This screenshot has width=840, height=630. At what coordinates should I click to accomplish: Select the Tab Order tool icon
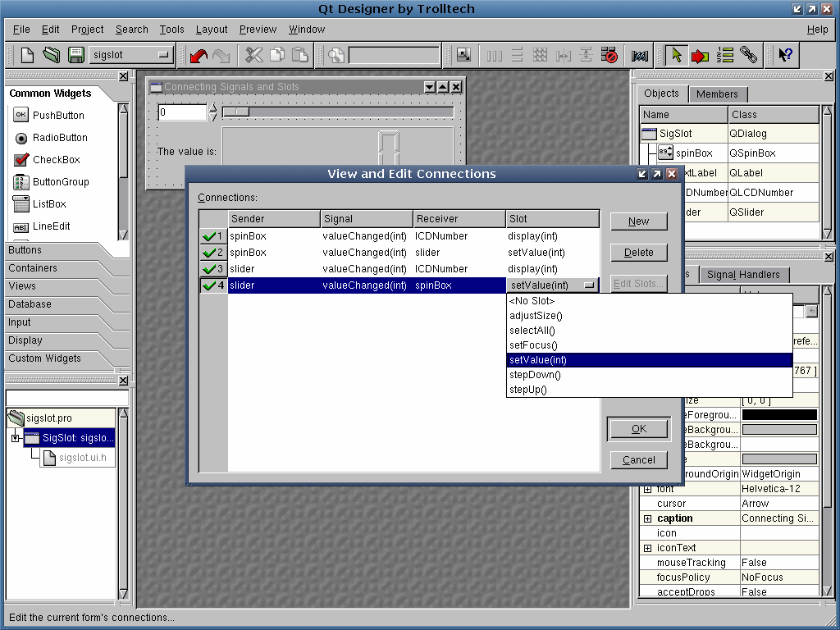coord(724,55)
